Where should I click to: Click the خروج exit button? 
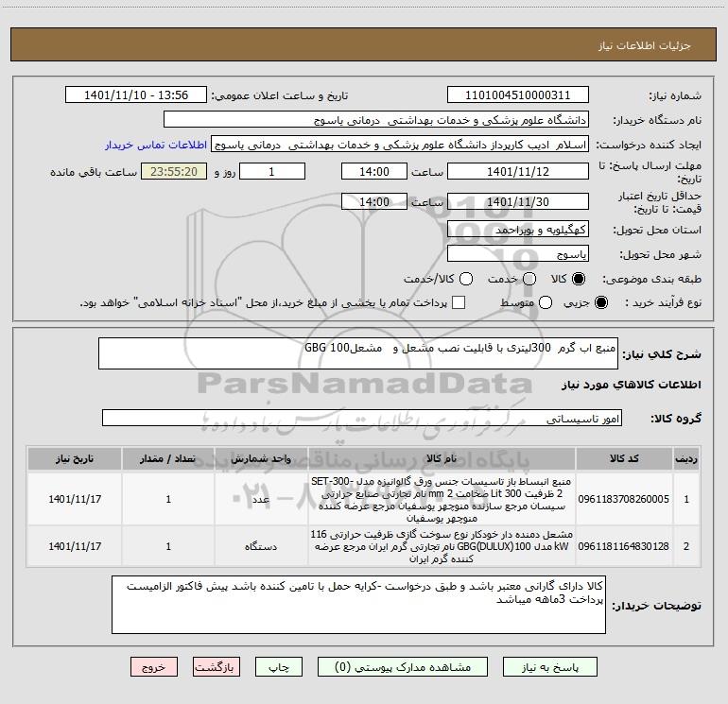(154, 667)
